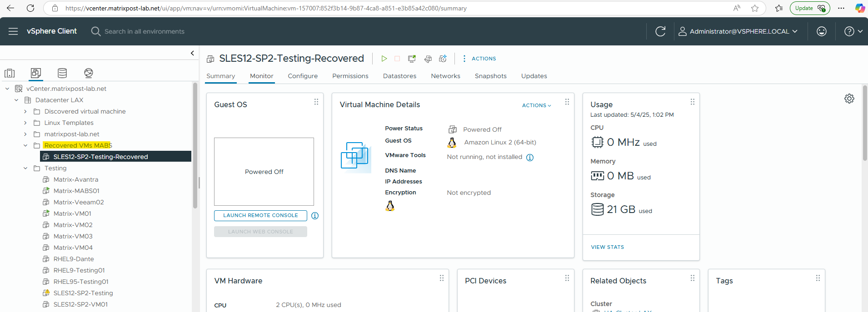868x312 pixels.
Task: Click the global refresh icon
Action: click(660, 31)
